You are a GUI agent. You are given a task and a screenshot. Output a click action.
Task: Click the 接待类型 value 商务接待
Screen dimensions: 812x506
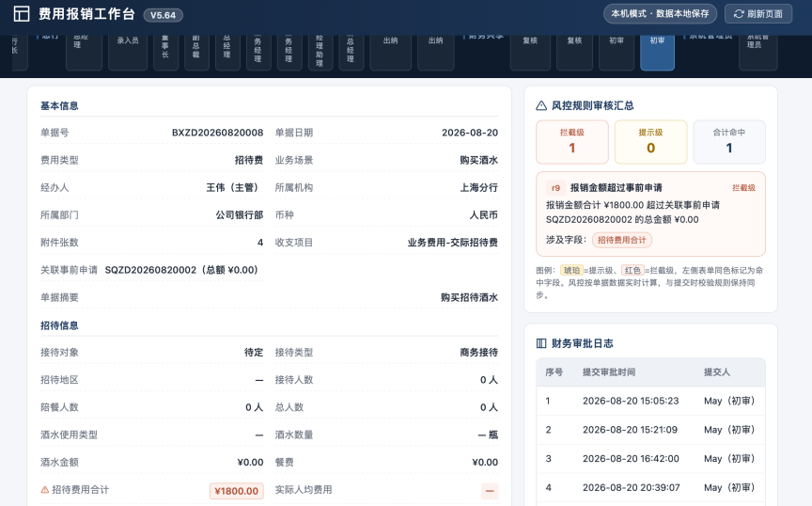click(x=479, y=353)
